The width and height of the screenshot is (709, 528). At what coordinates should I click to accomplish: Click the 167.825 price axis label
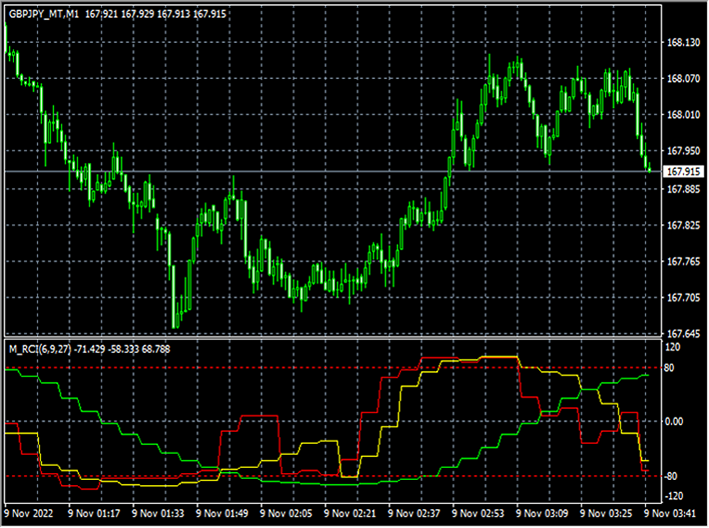[683, 225]
